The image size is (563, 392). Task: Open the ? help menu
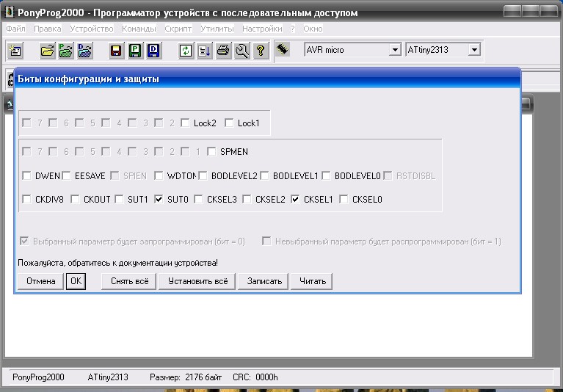[293, 29]
